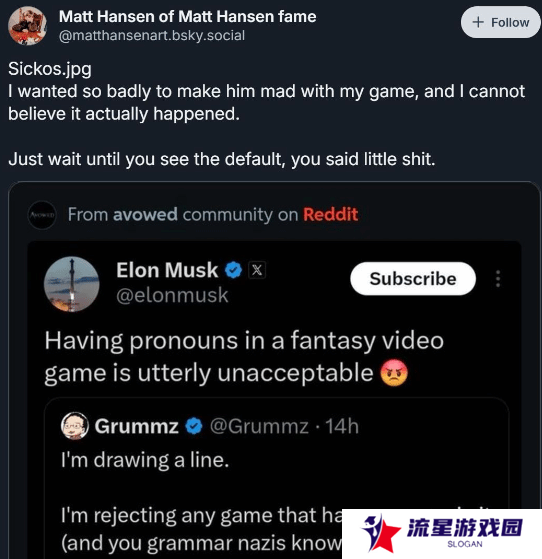Click the X affiliation badge icon
Image resolution: width=542 pixels, height=559 pixels.
pos(257,270)
